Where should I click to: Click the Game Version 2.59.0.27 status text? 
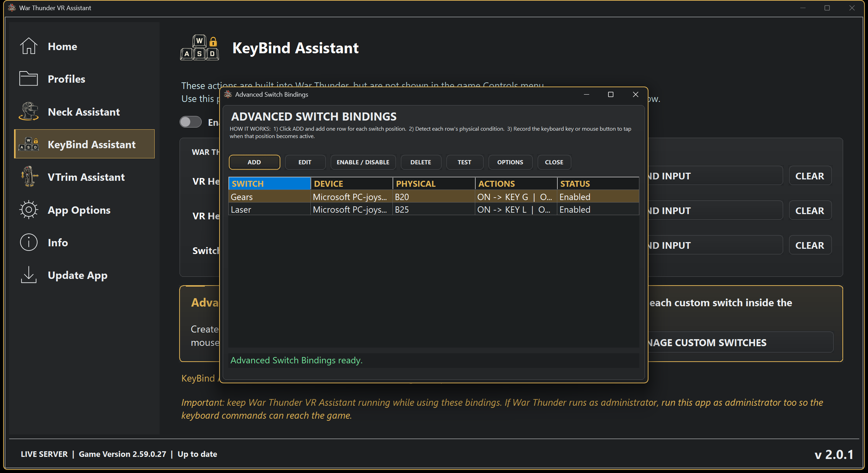(122, 454)
